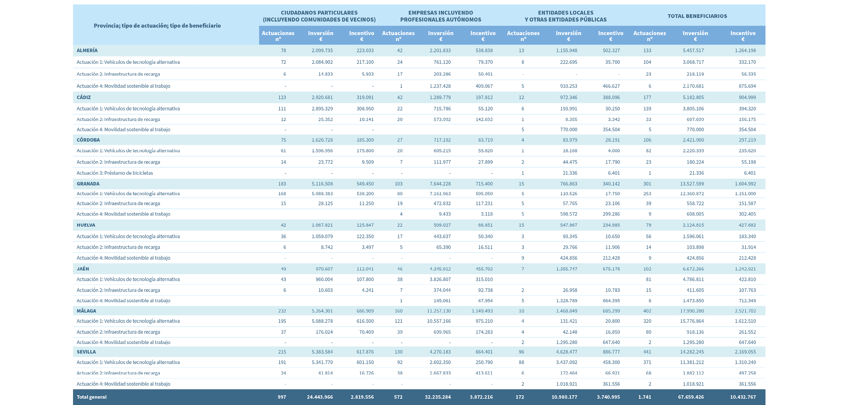Click the TOTAL BENEFICIARIOS column group header
The width and height of the screenshot is (868, 405).
point(697,16)
